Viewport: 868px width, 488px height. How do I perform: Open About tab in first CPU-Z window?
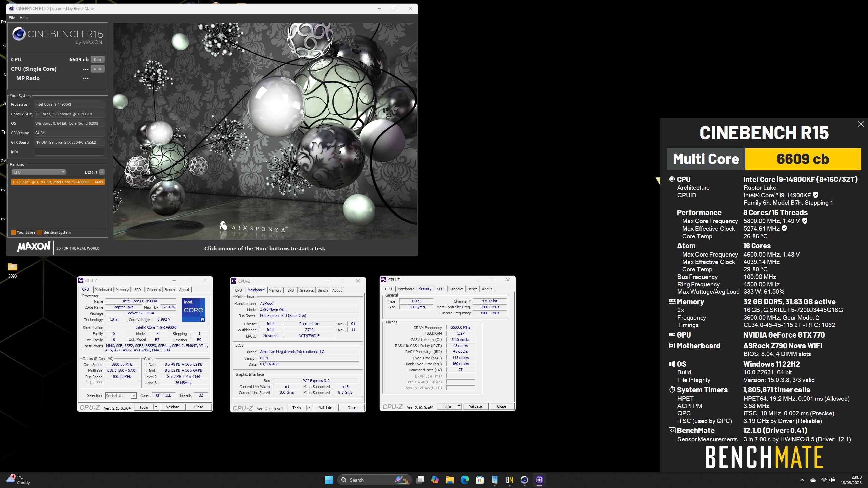point(184,290)
